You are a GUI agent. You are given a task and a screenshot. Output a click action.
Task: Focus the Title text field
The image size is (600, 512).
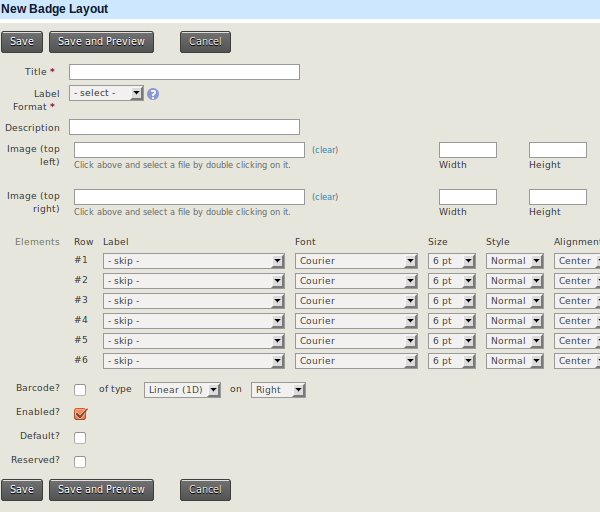pyautogui.click(x=184, y=72)
